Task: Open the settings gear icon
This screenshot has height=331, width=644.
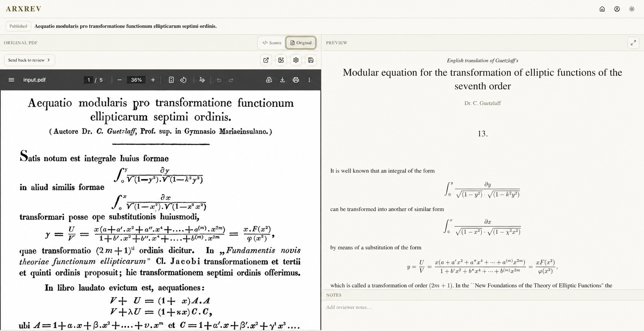Action: pos(296,60)
